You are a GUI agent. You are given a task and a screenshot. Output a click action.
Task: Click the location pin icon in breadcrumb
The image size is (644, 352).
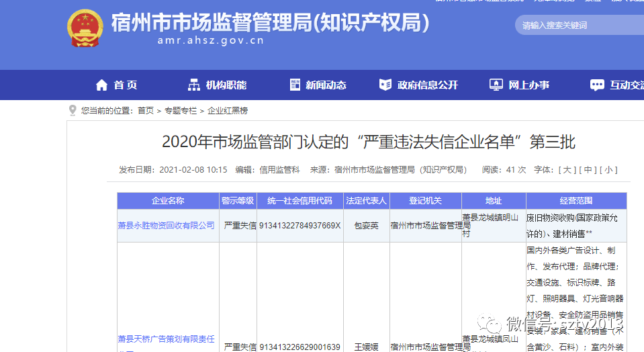pyautogui.click(x=73, y=110)
